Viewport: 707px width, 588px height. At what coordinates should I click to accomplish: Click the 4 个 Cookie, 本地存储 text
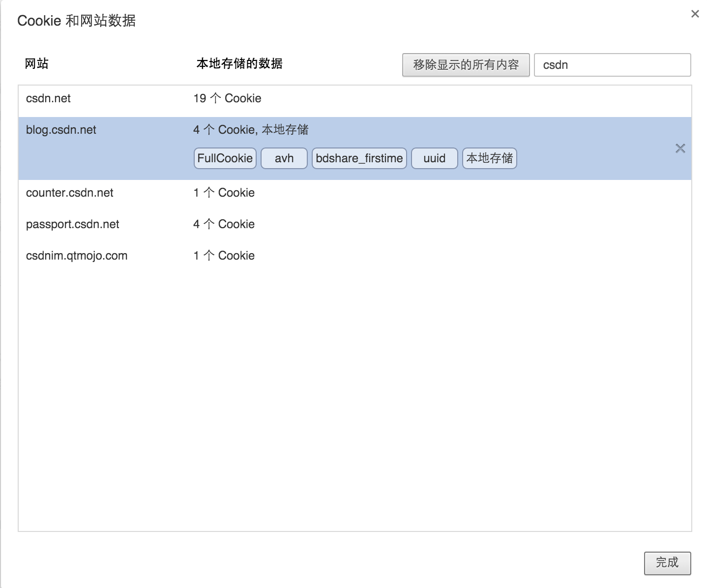[x=251, y=130]
